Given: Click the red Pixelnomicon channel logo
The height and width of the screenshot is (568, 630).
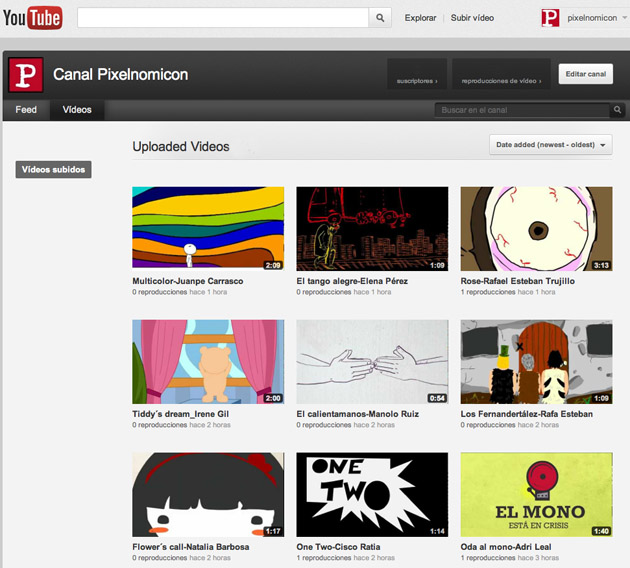Looking at the screenshot, I should pyautogui.click(x=25, y=75).
